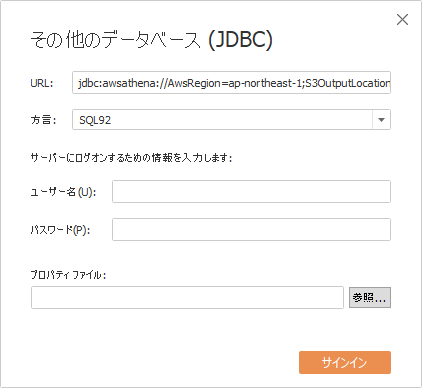Click the orange サインイン button
422x388 pixels.
click(345, 362)
